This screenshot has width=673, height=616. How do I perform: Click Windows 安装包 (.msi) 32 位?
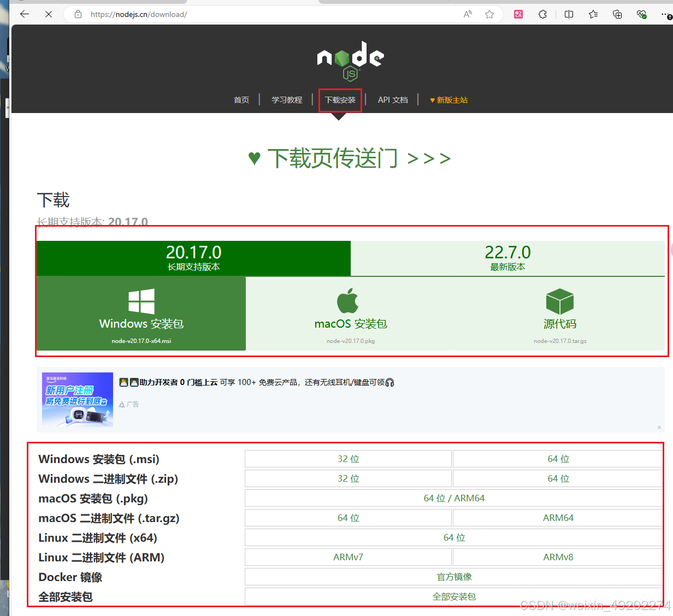[348, 459]
